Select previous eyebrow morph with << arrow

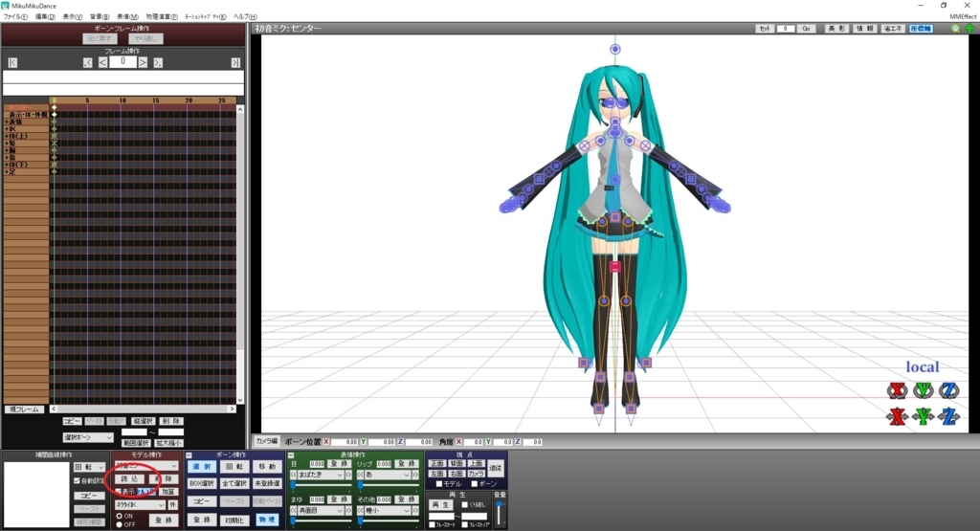(294, 510)
